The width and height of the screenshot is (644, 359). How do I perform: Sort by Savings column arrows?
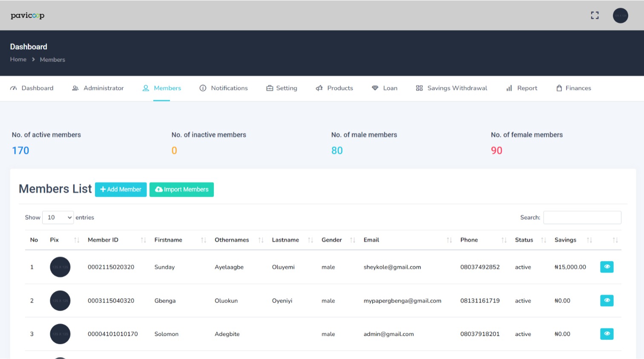click(x=589, y=240)
